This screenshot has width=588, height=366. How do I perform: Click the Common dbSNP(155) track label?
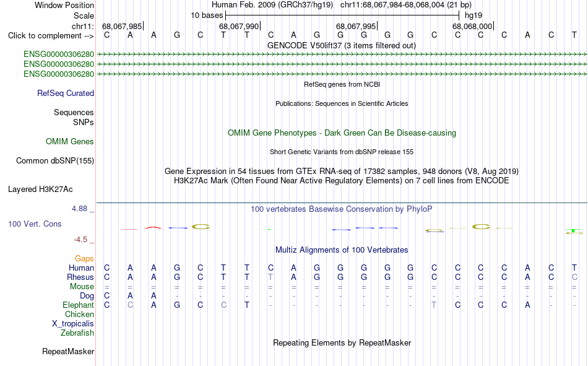[x=55, y=160]
